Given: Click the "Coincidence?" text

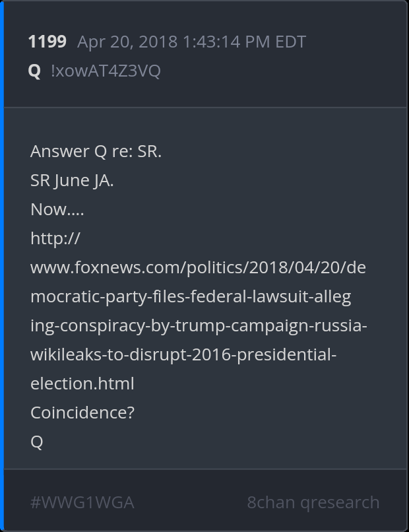Looking at the screenshot, I should (82, 413).
